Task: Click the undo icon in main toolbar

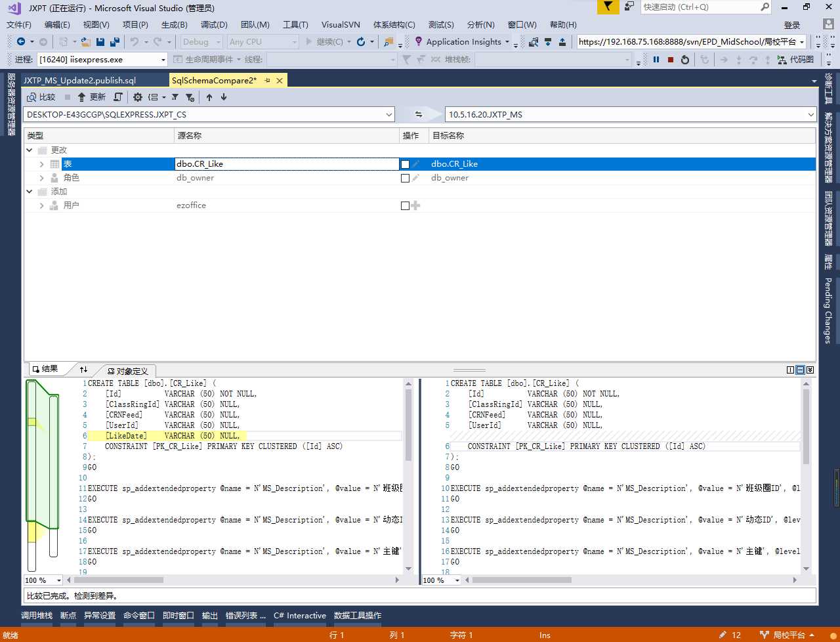Action: (134, 41)
